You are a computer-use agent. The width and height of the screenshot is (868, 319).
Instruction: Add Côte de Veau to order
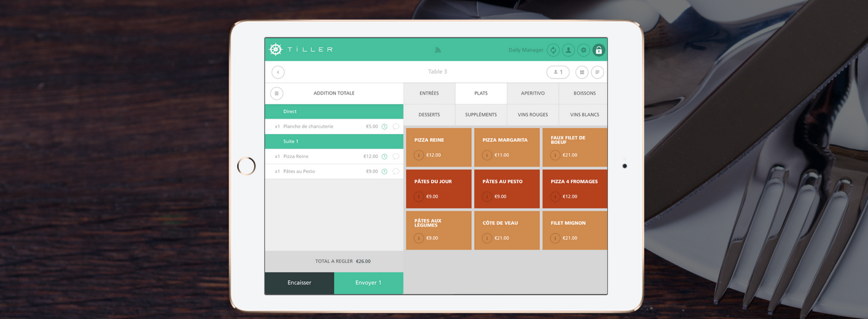(x=507, y=230)
